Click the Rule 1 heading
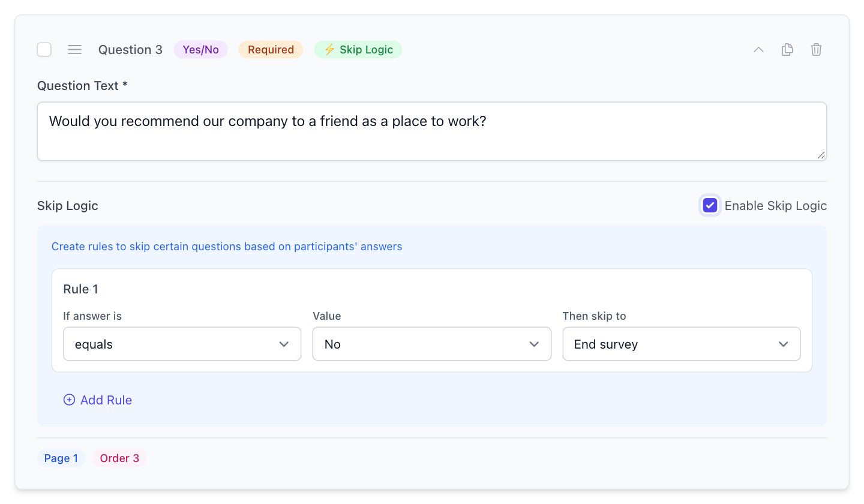The width and height of the screenshot is (864, 504). click(x=80, y=289)
